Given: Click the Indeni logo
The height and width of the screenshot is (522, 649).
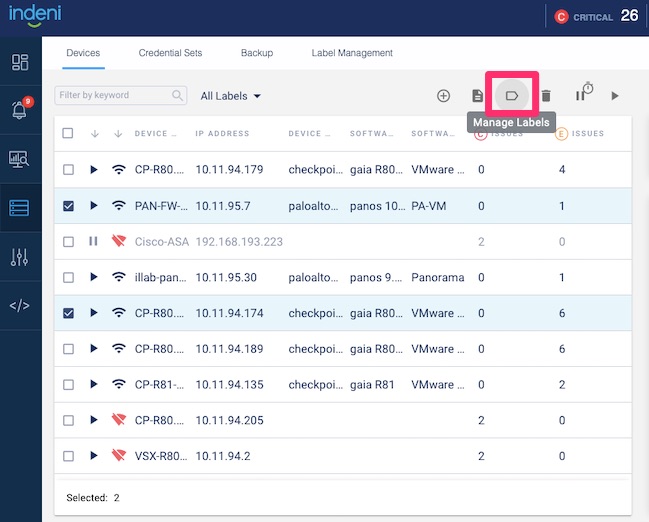Looking at the screenshot, I should click(33, 16).
